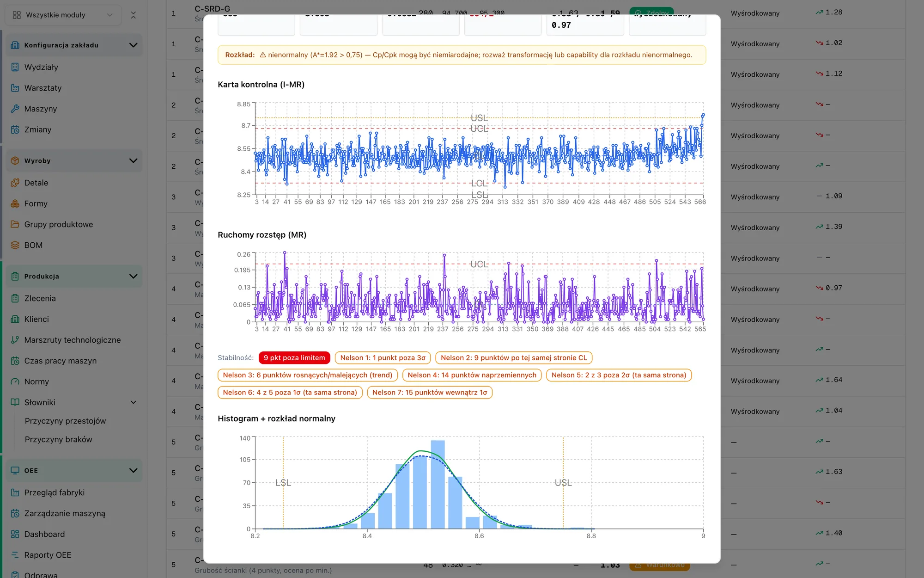This screenshot has height=578, width=924.
Task: Click the Zarządzanie maszyną icon
Action: [x=15, y=513]
